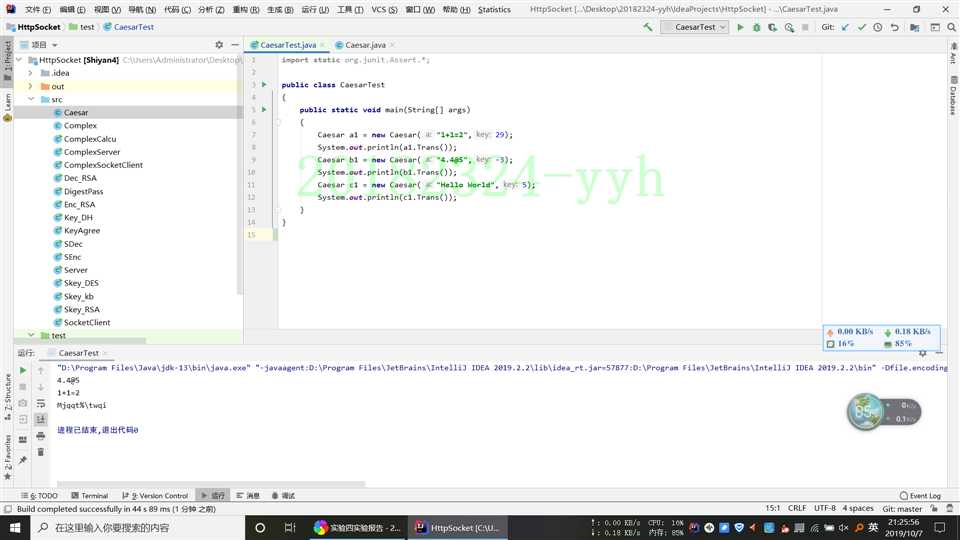
Task: Collapse the HttpSocket project root
Action: tap(20, 60)
